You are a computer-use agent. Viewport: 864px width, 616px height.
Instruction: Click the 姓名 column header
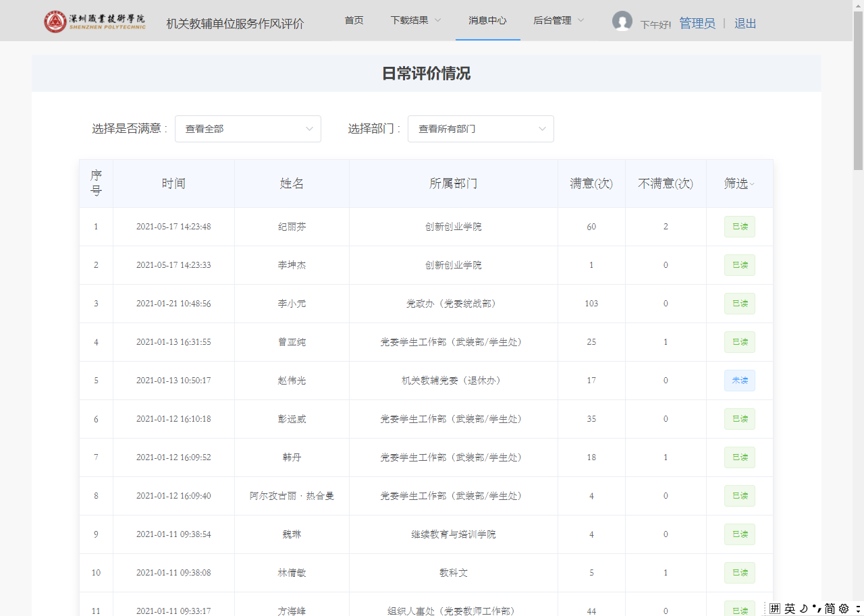click(292, 184)
